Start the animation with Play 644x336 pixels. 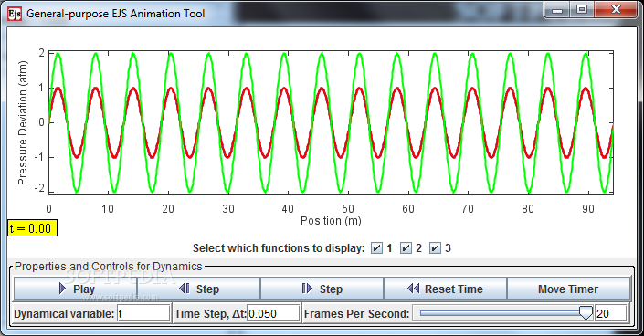[76, 289]
